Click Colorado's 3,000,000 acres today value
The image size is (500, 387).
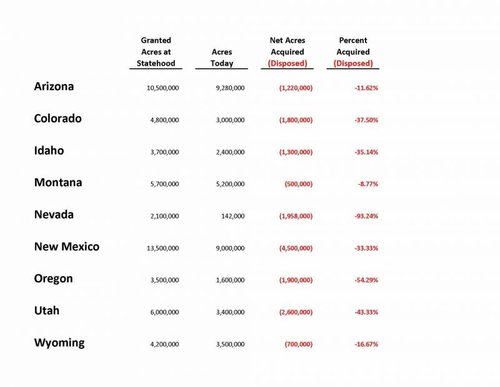click(230, 120)
